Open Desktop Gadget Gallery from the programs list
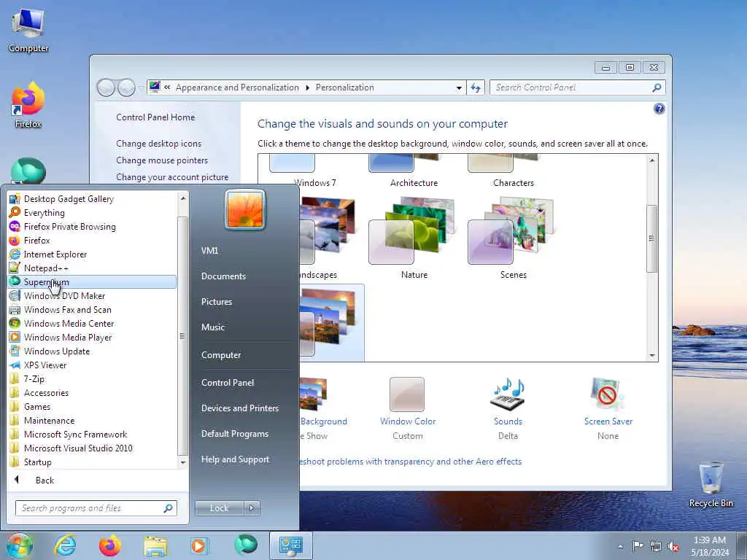Screen dimensions: 747x560 91,199
